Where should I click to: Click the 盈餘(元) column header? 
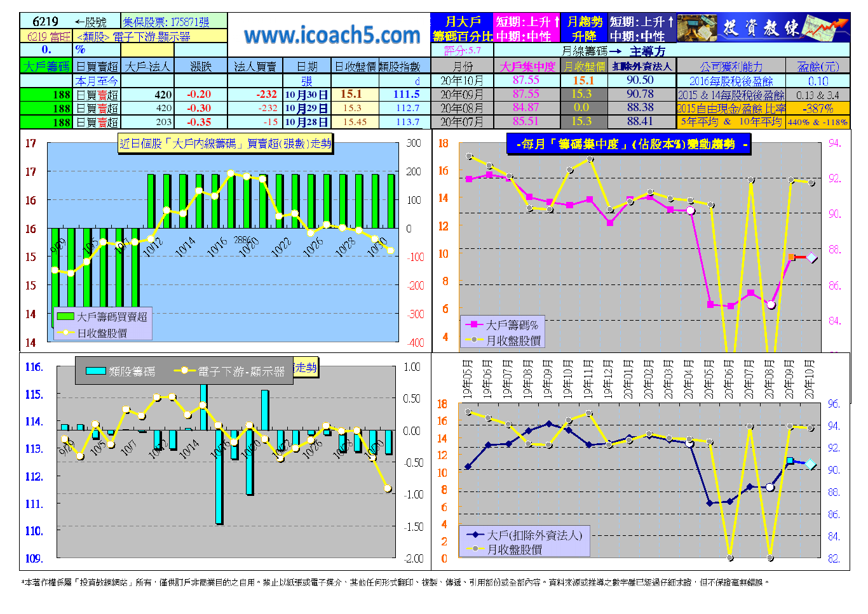pyautogui.click(x=818, y=66)
